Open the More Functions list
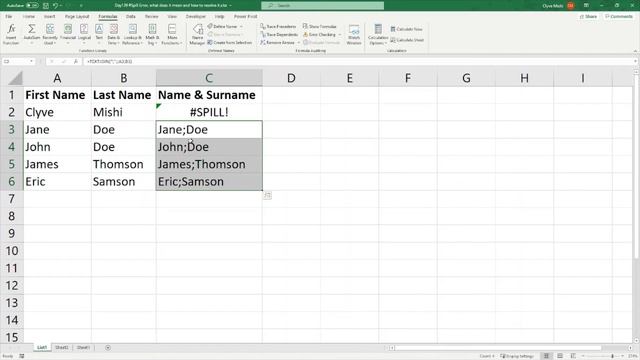This screenshot has height=360, width=640. coord(172,34)
